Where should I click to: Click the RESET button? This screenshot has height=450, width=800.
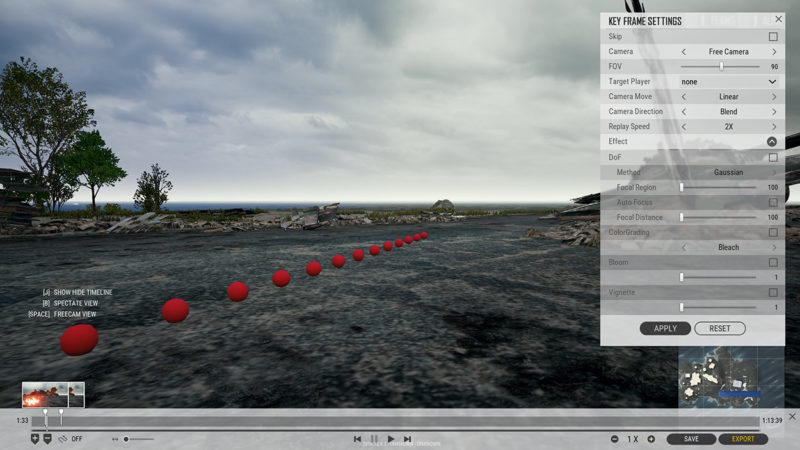[720, 329]
